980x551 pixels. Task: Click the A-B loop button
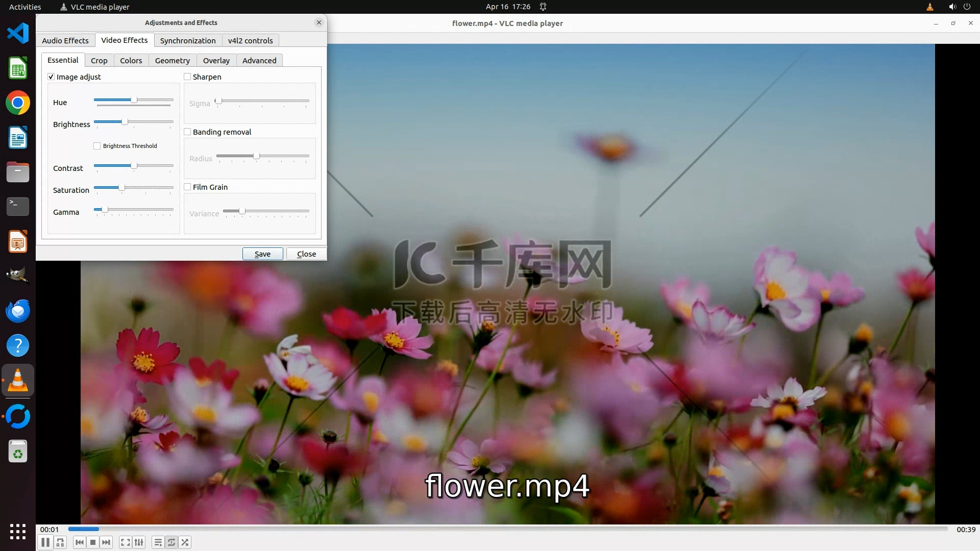(60, 542)
